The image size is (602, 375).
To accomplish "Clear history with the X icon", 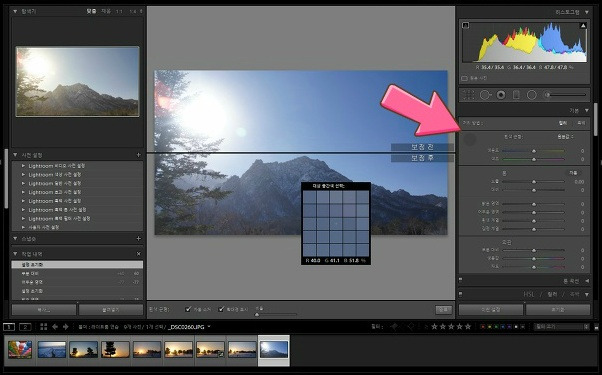I will click(139, 254).
